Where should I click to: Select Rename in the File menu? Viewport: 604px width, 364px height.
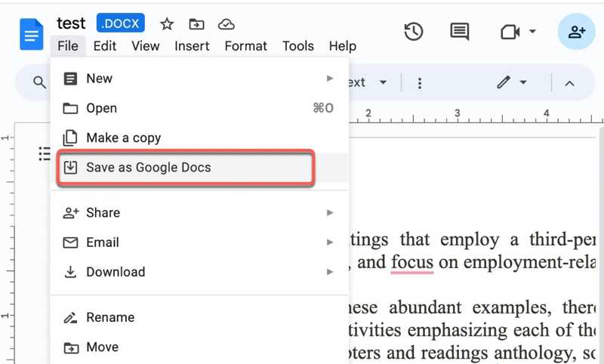pyautogui.click(x=199, y=317)
